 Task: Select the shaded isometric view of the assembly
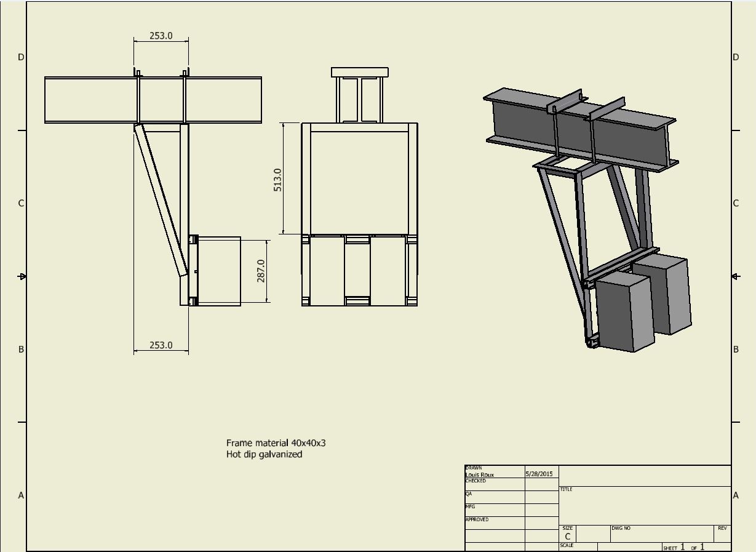[587, 220]
